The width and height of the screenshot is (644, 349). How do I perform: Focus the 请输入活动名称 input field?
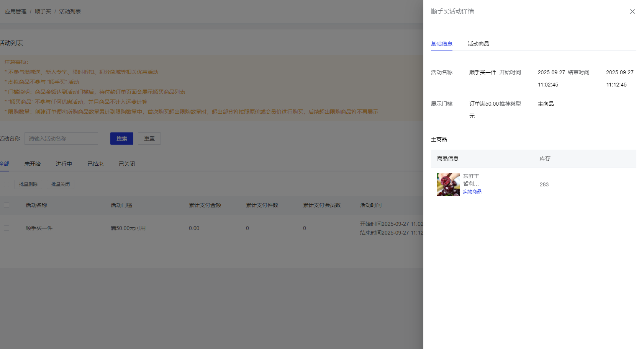(61, 139)
